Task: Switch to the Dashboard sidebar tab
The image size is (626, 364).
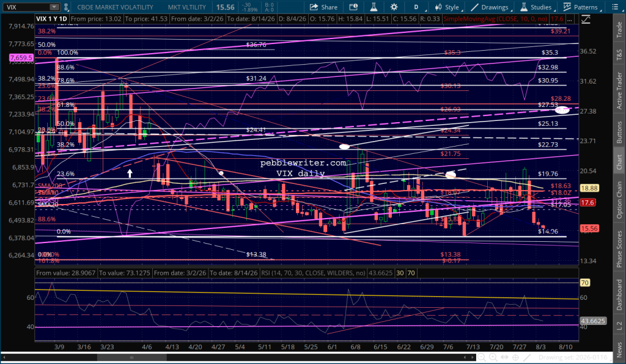Action: point(619,294)
